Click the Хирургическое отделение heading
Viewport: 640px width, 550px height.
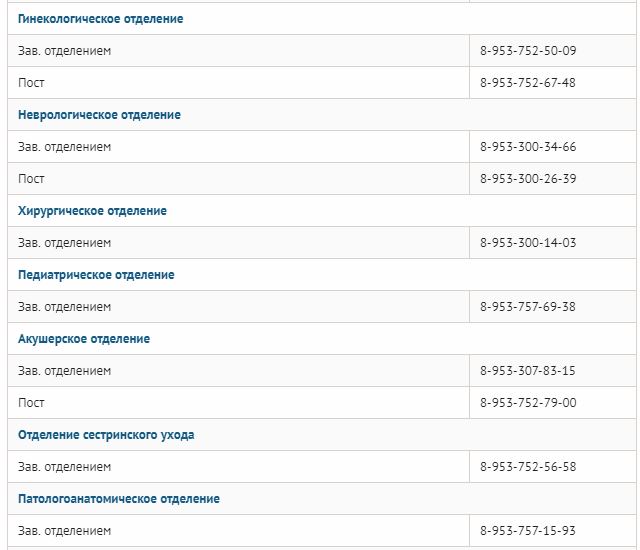pos(92,211)
